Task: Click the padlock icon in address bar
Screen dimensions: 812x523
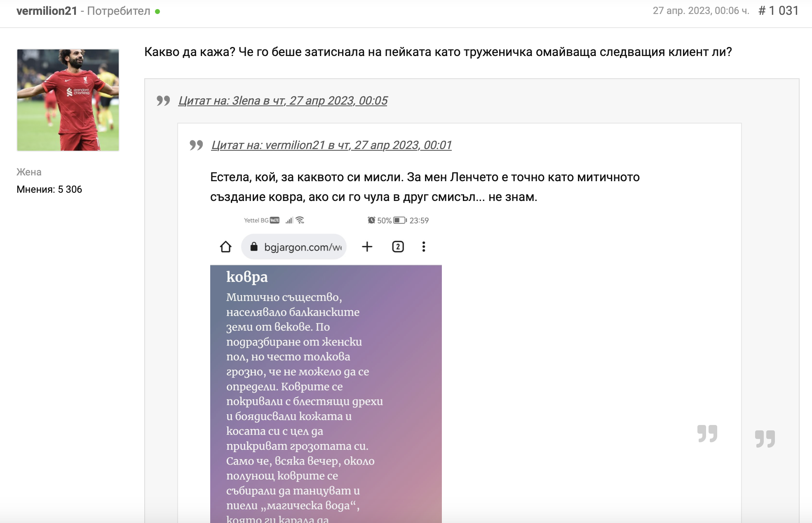Action: pyautogui.click(x=254, y=247)
